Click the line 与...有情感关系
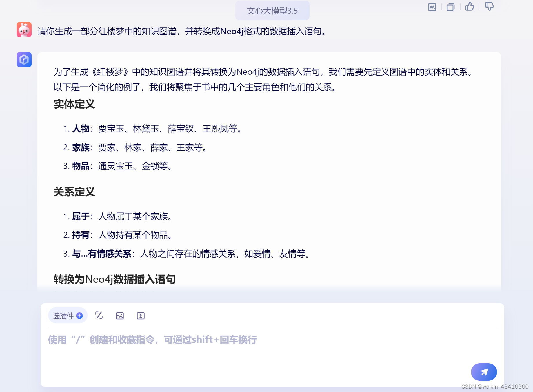This screenshot has height=392, width=533. 187,254
